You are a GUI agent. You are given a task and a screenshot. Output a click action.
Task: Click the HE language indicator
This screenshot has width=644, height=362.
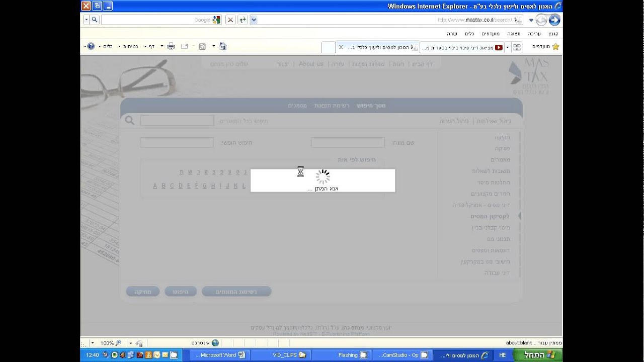(x=502, y=355)
